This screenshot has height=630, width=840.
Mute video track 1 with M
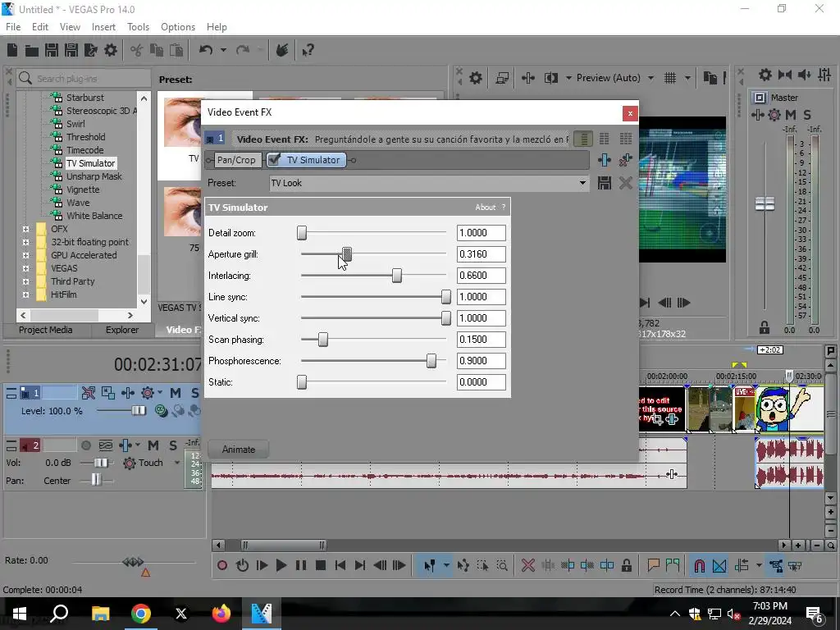tap(176, 393)
